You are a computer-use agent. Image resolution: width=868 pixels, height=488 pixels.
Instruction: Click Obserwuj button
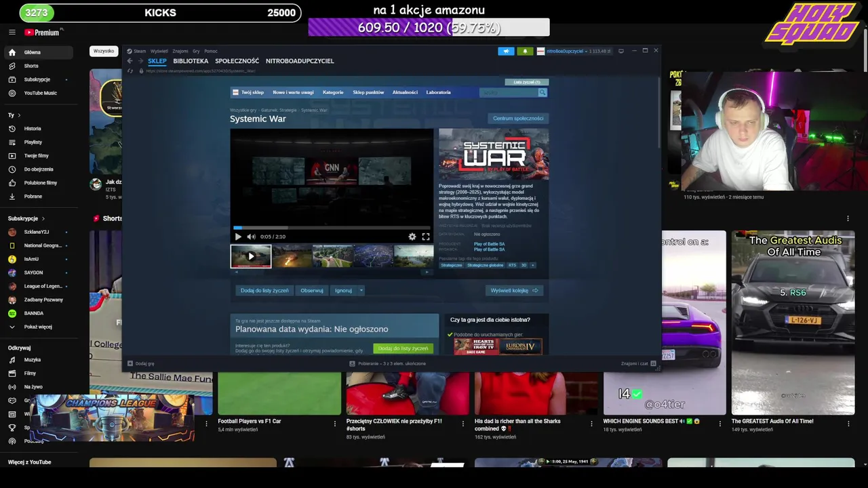[x=312, y=290]
